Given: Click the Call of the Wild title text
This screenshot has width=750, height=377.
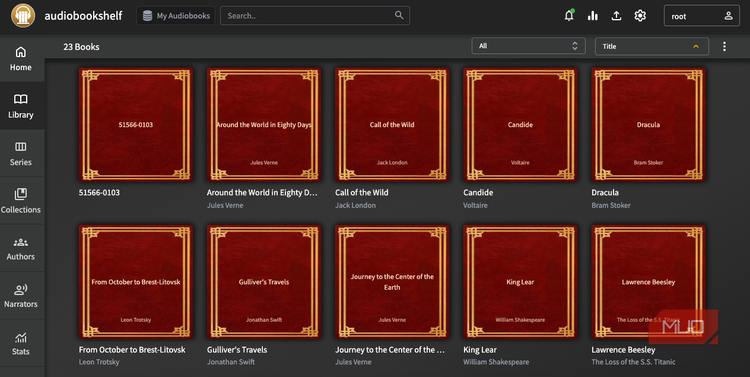Looking at the screenshot, I should click(362, 192).
